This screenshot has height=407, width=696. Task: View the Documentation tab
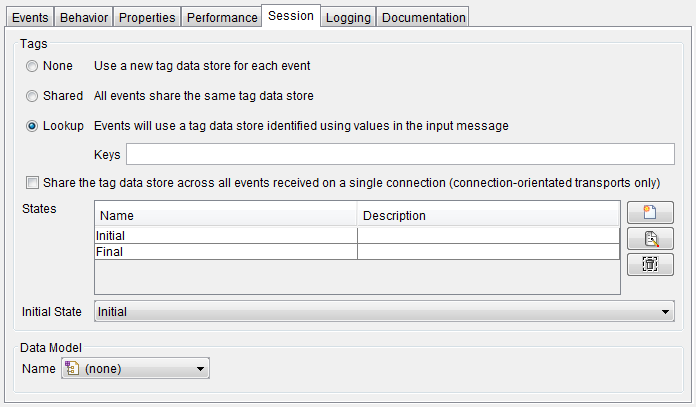[424, 17]
